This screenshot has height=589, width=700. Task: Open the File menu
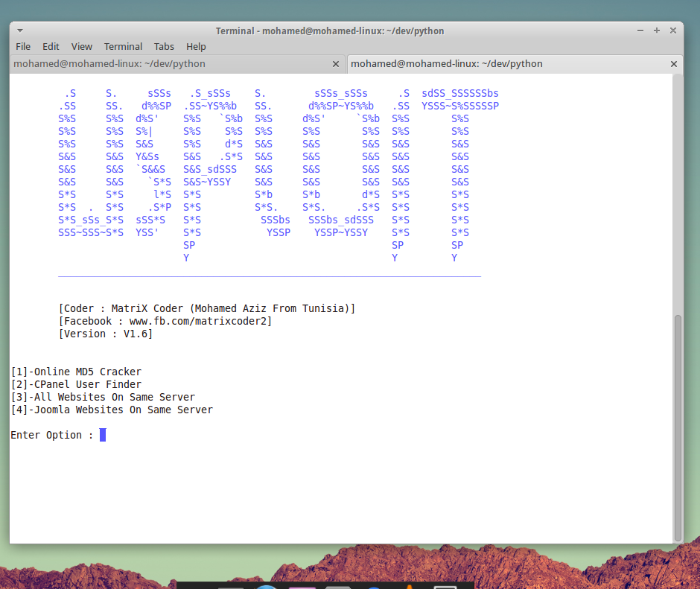(23, 46)
